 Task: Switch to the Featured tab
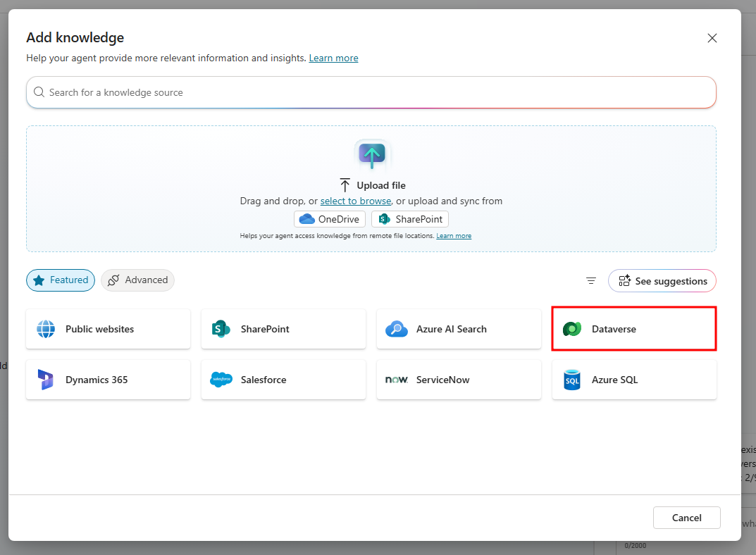pos(61,280)
